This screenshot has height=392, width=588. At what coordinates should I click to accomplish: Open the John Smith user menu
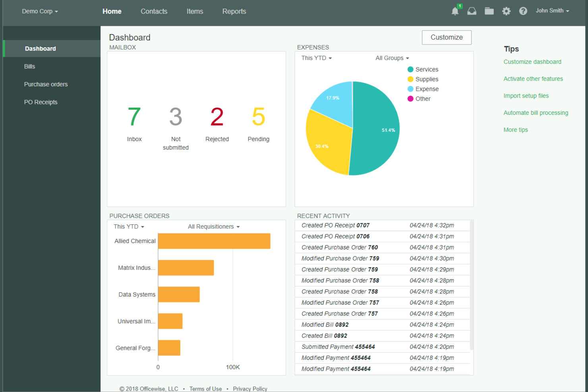click(552, 11)
